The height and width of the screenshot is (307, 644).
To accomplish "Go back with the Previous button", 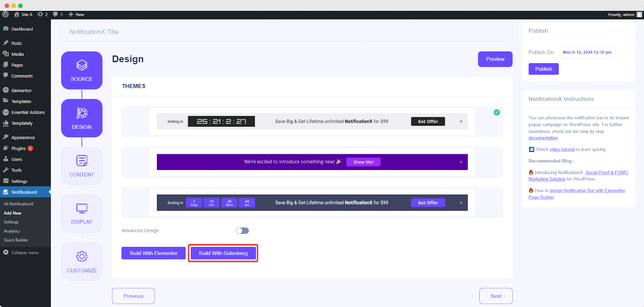I will [x=133, y=296].
